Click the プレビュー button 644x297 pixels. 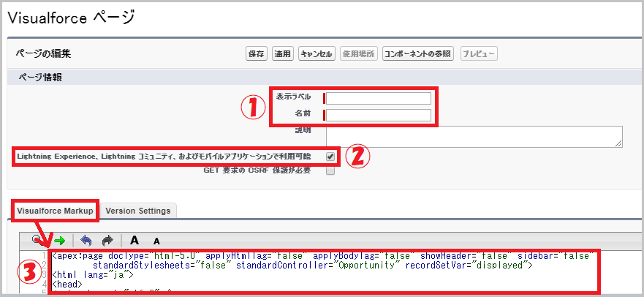[479, 53]
